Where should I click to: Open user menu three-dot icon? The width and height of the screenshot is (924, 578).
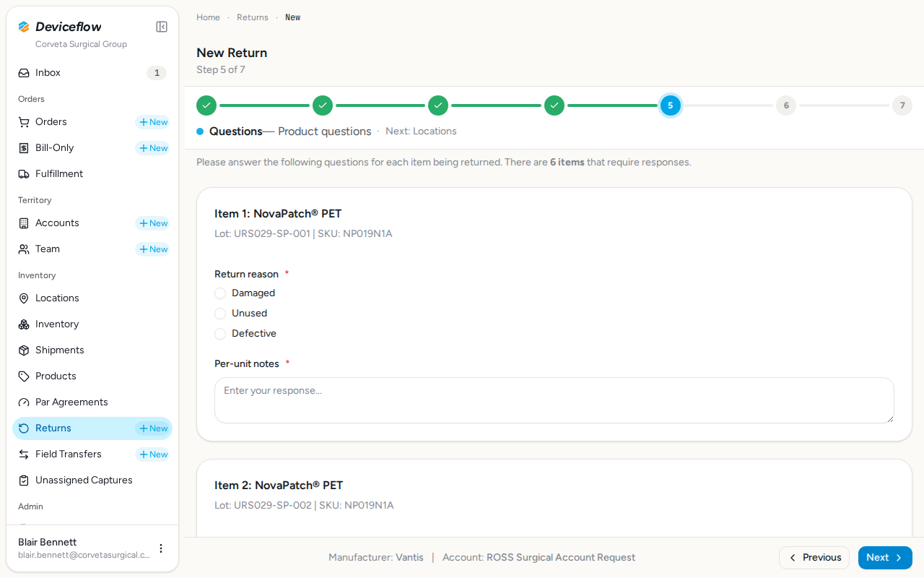point(161,548)
